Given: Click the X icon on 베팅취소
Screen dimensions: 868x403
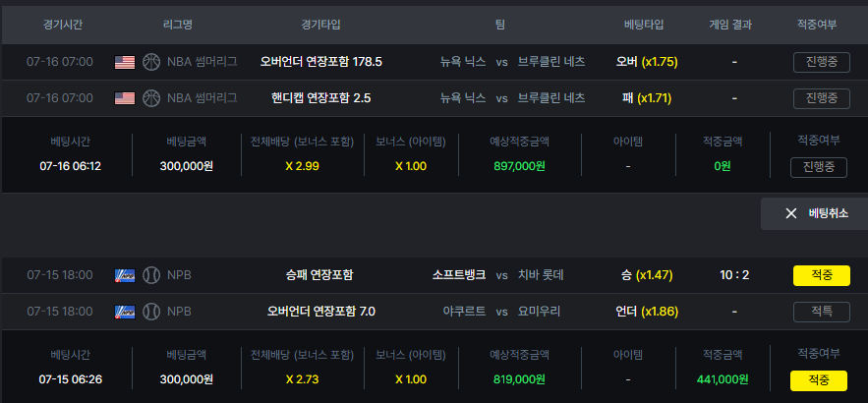Looking at the screenshot, I should pos(791,213).
